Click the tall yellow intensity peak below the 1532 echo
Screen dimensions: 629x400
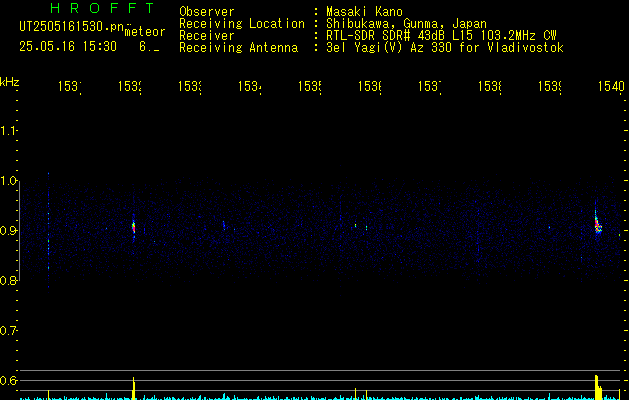click(x=134, y=388)
